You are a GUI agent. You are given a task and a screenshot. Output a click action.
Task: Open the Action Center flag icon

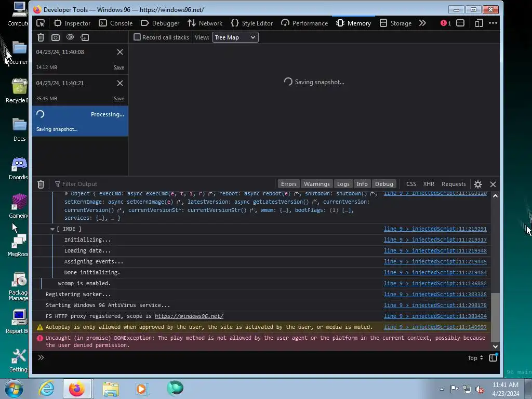click(454, 389)
